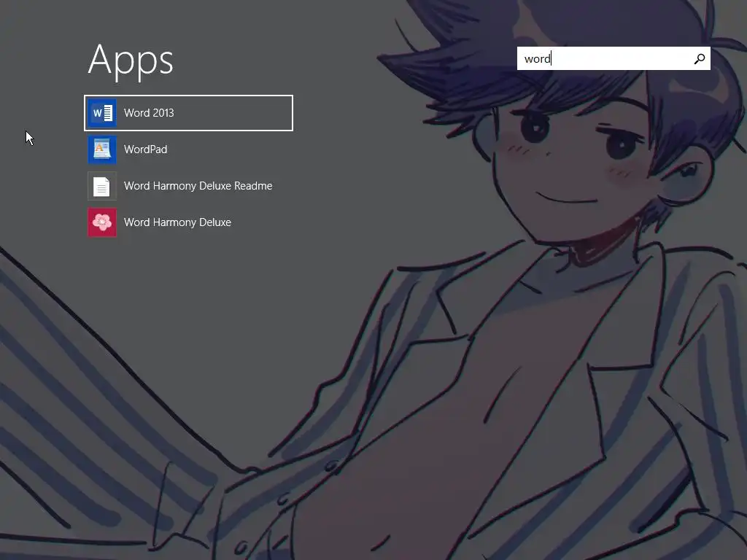Select the 'Word 2013' text label
The image size is (747, 560).
(x=149, y=113)
